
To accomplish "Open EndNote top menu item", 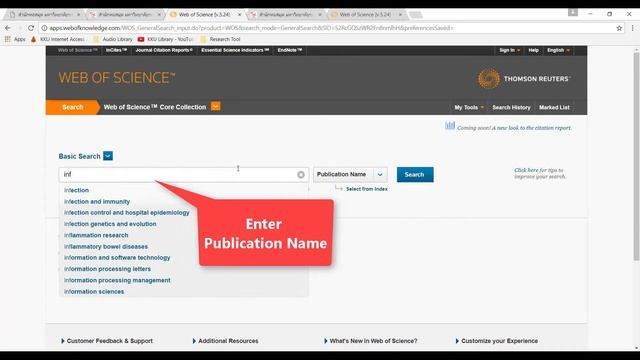I will pyautogui.click(x=290, y=50).
